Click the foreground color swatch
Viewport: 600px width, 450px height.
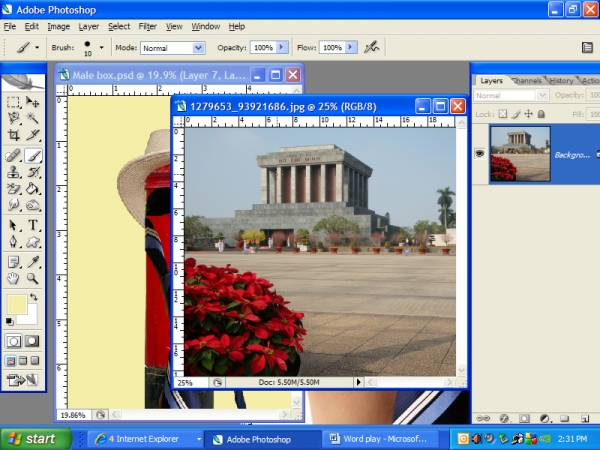16,305
